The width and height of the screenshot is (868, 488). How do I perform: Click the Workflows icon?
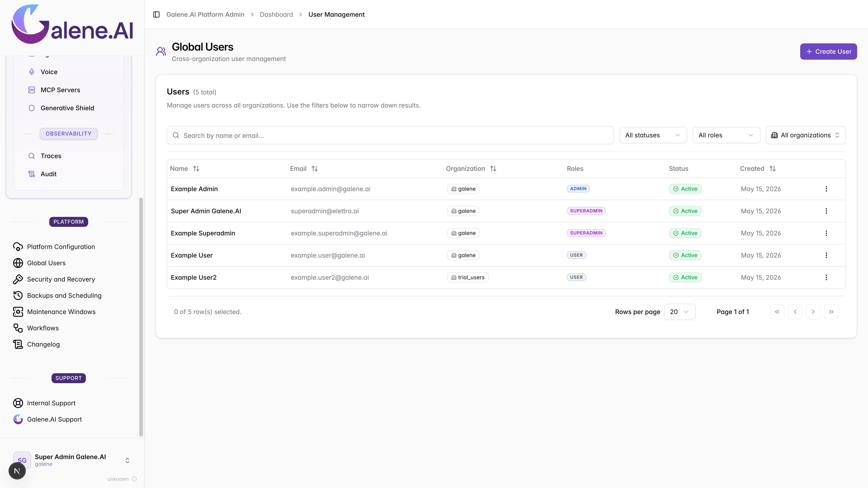click(x=18, y=328)
